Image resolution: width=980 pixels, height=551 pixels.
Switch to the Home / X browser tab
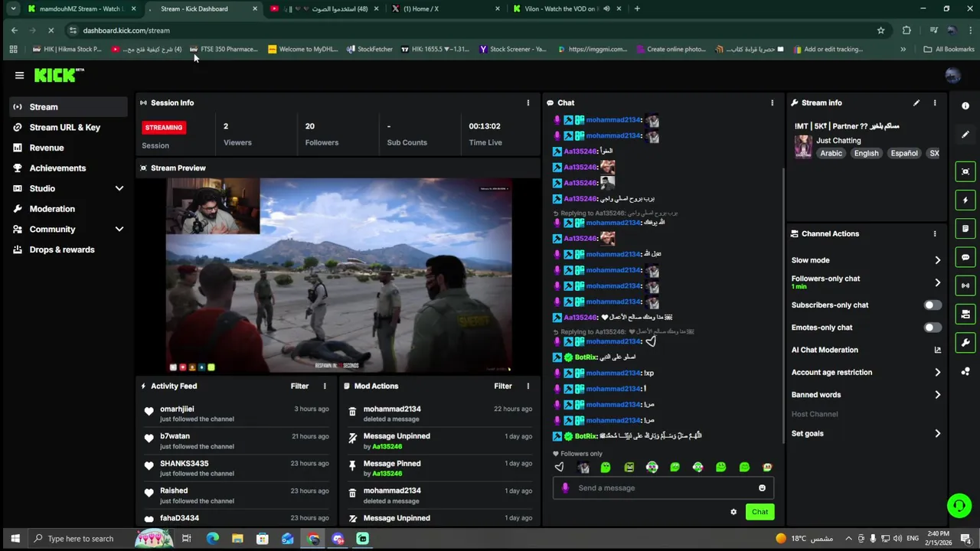pos(444,8)
